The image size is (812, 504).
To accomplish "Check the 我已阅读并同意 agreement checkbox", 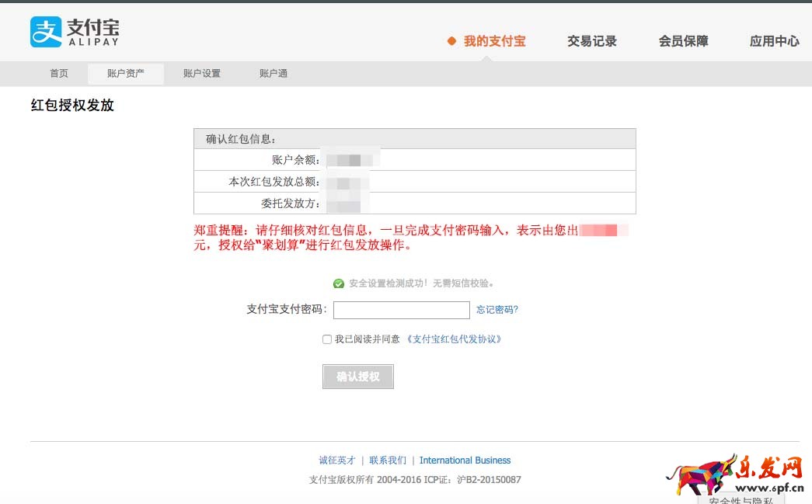I will (x=326, y=339).
